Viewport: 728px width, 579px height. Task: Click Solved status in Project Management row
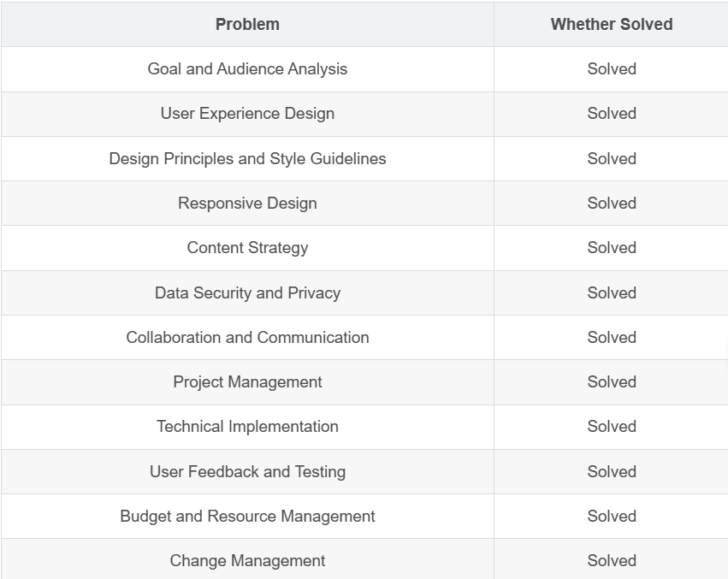click(x=612, y=382)
